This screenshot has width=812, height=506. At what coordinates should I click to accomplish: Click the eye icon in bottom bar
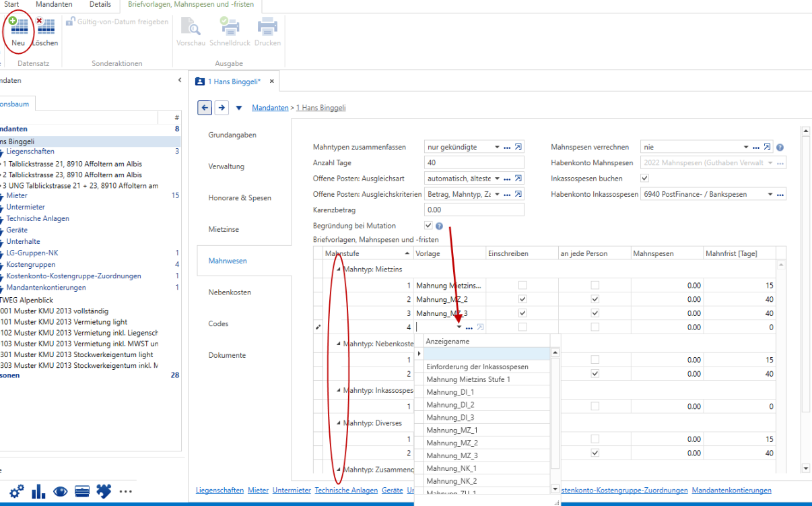pyautogui.click(x=61, y=491)
